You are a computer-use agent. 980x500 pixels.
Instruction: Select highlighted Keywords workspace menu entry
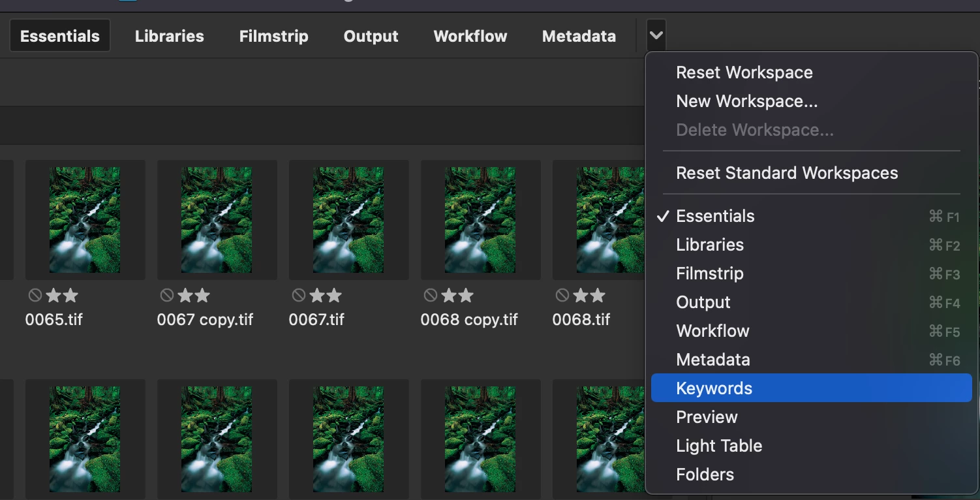tap(812, 388)
